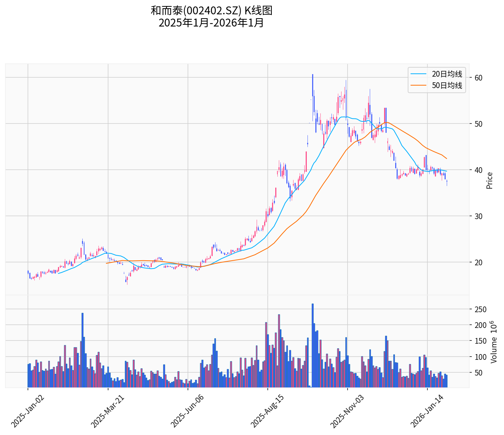Click the 60 price tick label
Image resolution: width=504 pixels, height=435 pixels.
(x=479, y=78)
